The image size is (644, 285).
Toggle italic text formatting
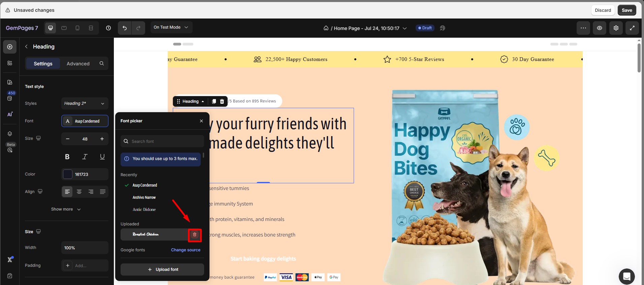(85, 157)
